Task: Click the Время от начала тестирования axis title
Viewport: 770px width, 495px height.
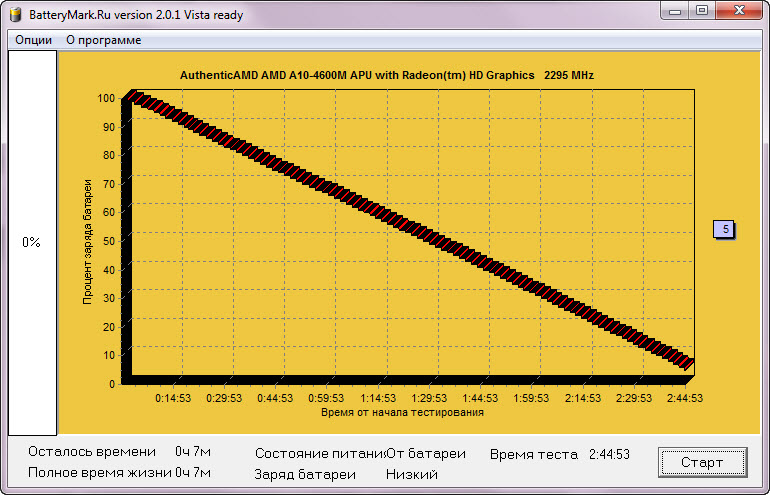Action: (402, 412)
